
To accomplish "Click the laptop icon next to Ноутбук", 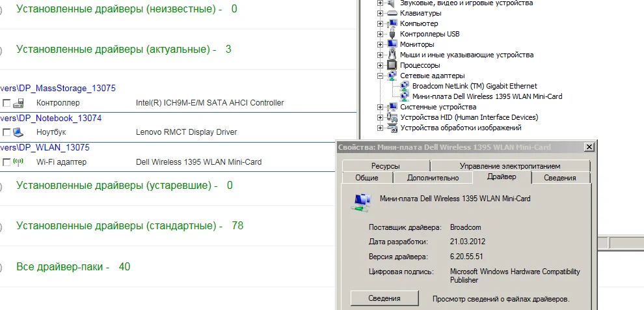I will [x=18, y=132].
